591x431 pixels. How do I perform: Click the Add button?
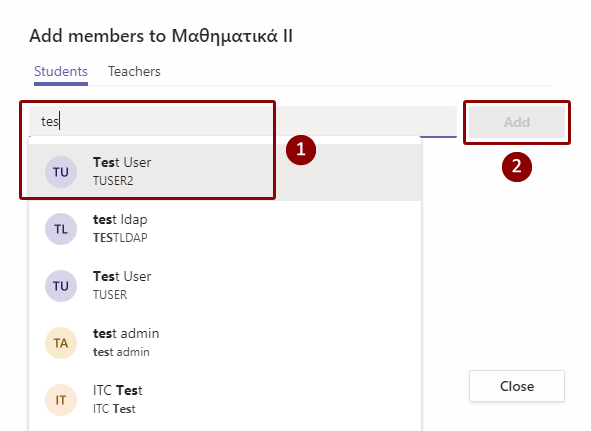tap(517, 122)
